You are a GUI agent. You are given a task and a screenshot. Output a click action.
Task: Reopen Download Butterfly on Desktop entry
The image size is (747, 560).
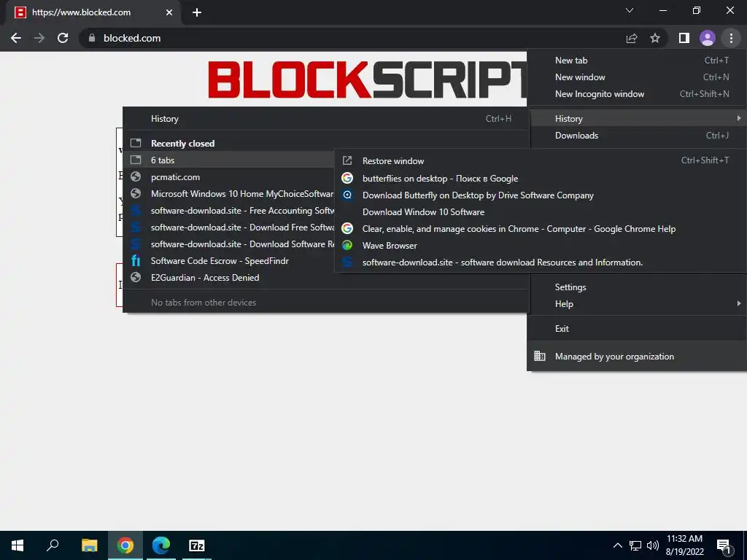pyautogui.click(x=541, y=195)
